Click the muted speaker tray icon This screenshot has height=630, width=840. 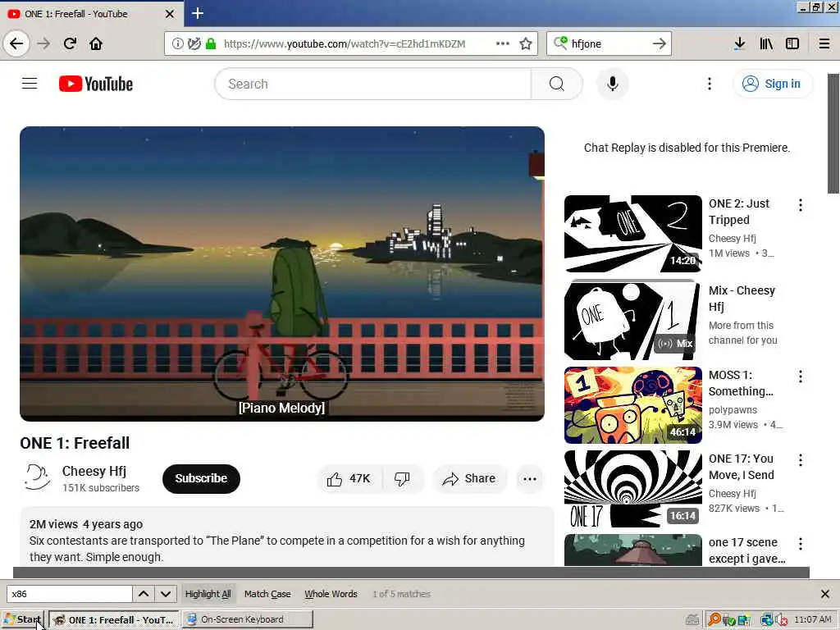point(782,620)
